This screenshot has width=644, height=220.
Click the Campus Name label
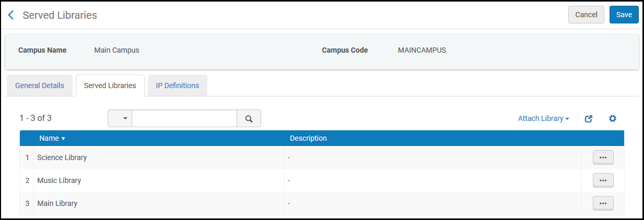(x=42, y=51)
